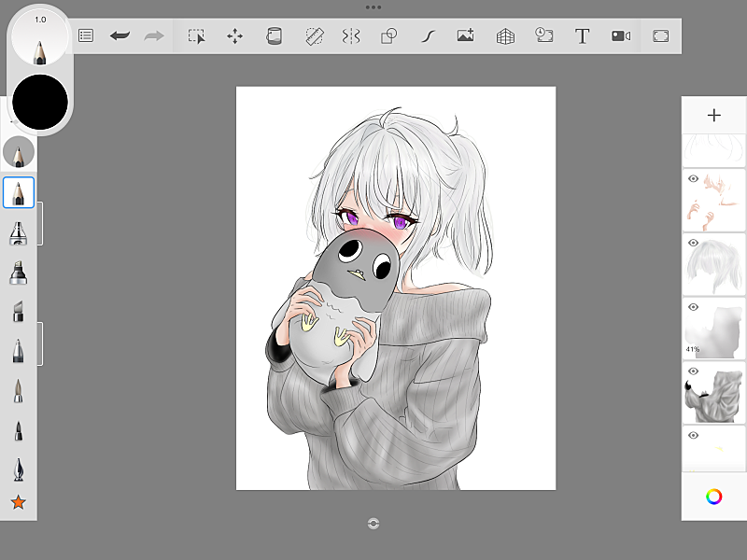Open the Shapes draw style tool
The image size is (747, 560).
click(388, 36)
